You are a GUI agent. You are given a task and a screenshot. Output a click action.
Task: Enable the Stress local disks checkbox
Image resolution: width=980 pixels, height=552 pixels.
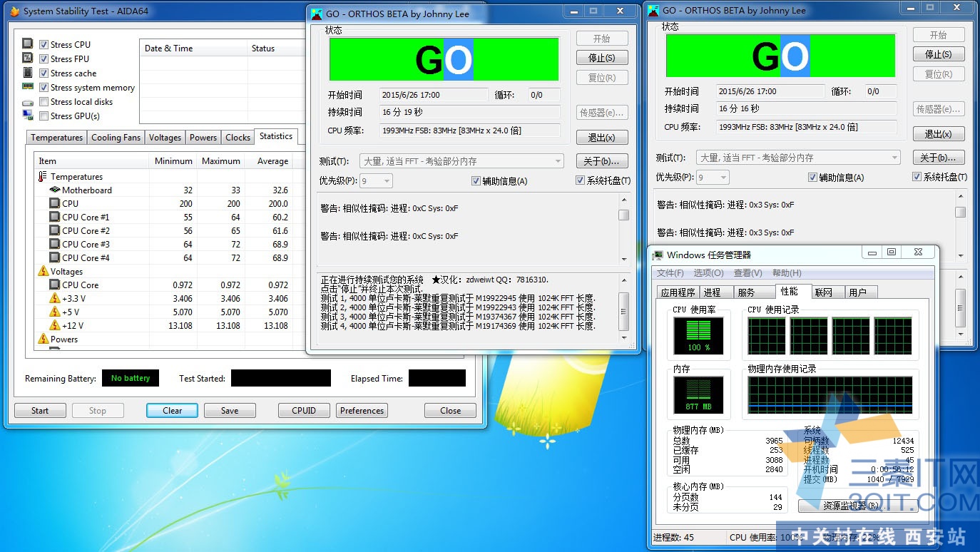44,101
